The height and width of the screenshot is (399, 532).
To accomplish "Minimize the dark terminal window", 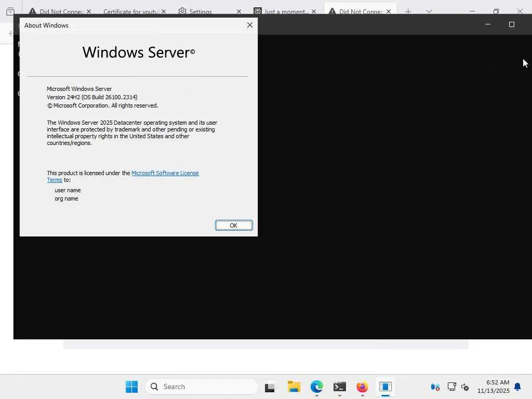I will point(487,24).
